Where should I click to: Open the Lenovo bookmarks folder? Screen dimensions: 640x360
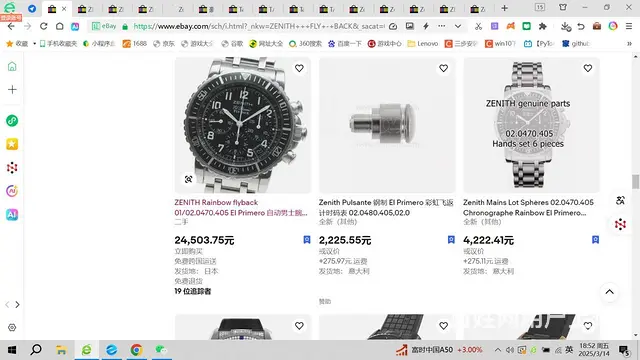423,44
